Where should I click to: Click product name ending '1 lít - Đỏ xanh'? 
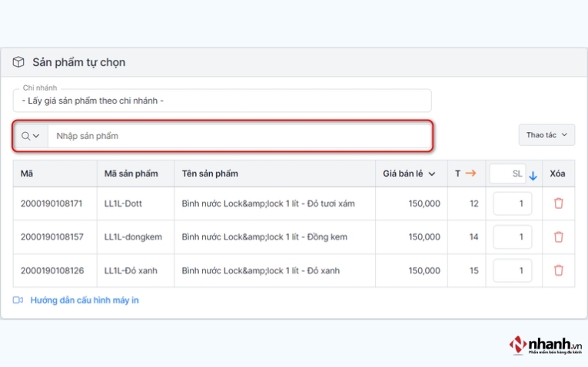(261, 270)
